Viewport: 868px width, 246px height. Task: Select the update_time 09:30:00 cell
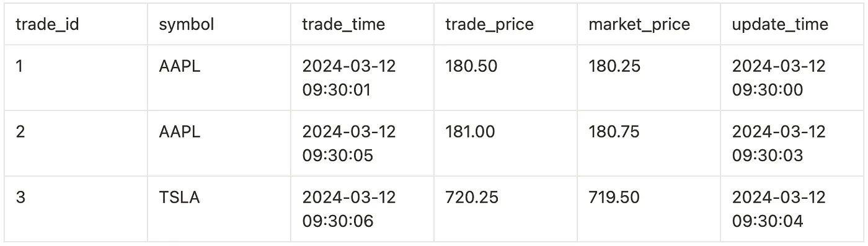(x=792, y=77)
